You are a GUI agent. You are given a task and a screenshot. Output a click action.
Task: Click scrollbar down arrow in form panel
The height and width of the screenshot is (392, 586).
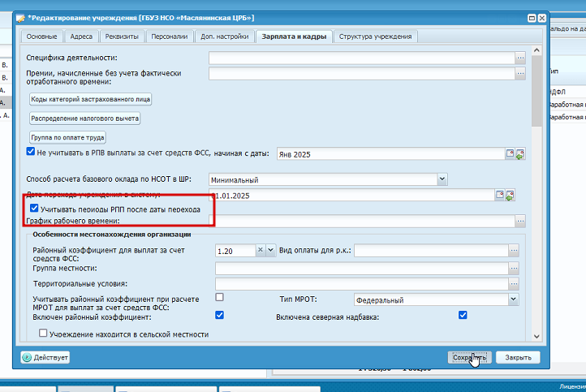pyautogui.click(x=536, y=336)
